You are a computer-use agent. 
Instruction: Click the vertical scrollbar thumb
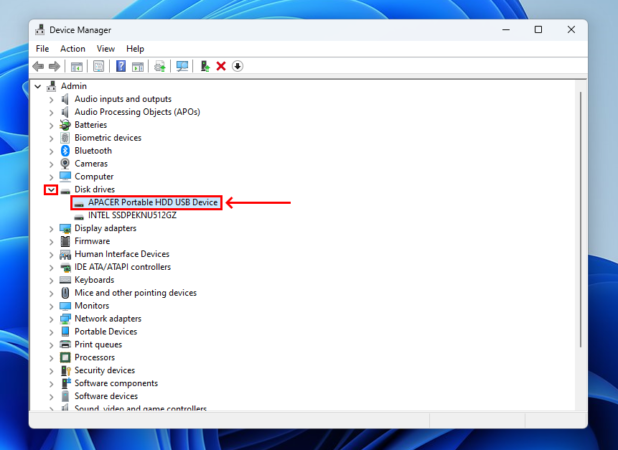click(x=581, y=219)
